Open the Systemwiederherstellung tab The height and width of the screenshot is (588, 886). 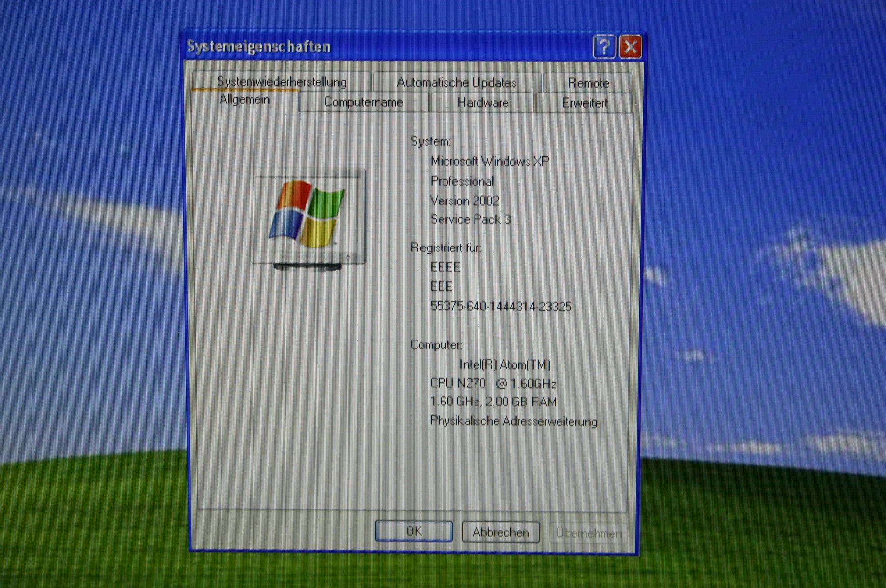(282, 81)
